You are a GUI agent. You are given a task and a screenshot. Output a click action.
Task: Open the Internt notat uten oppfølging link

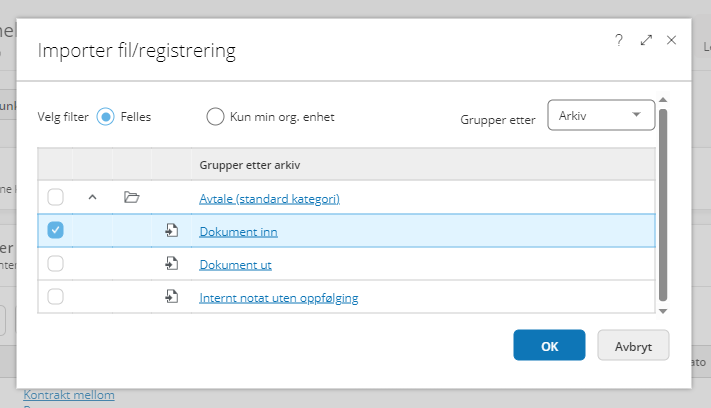[278, 298]
